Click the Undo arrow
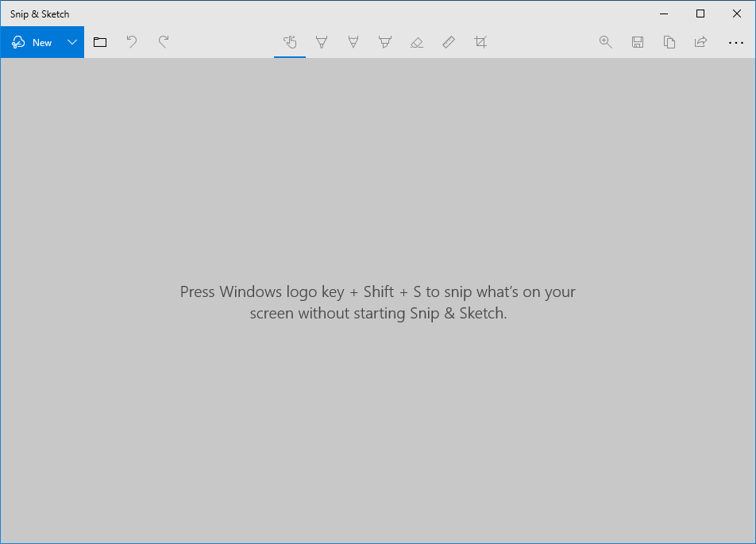 coord(132,42)
